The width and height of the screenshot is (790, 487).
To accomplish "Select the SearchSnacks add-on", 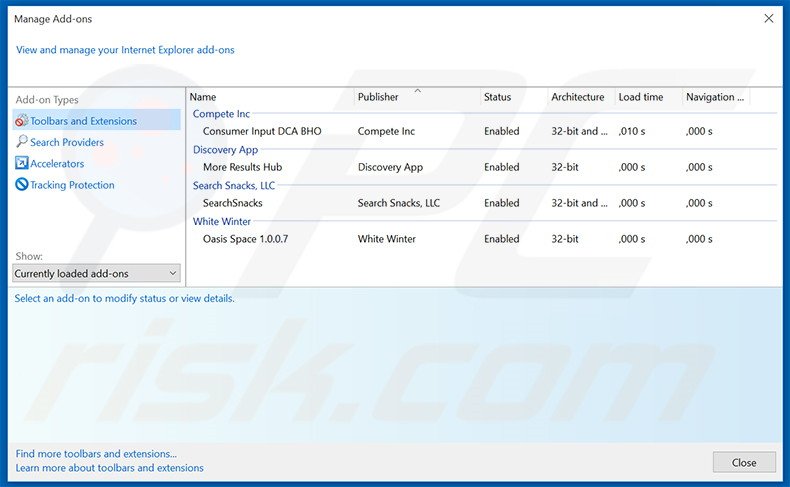I will [232, 203].
